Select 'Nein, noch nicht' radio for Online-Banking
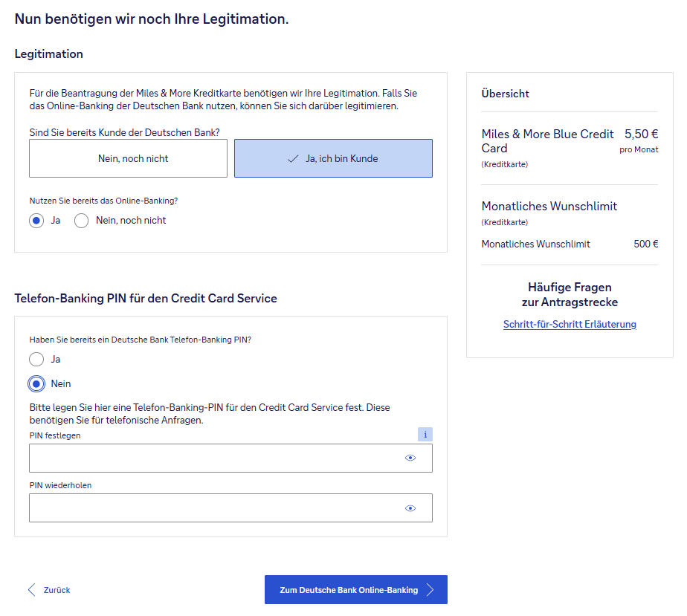 click(x=82, y=221)
